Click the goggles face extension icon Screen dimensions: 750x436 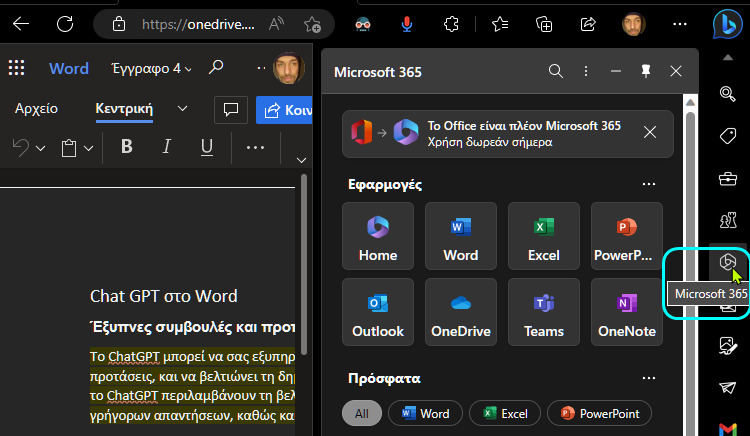[363, 24]
